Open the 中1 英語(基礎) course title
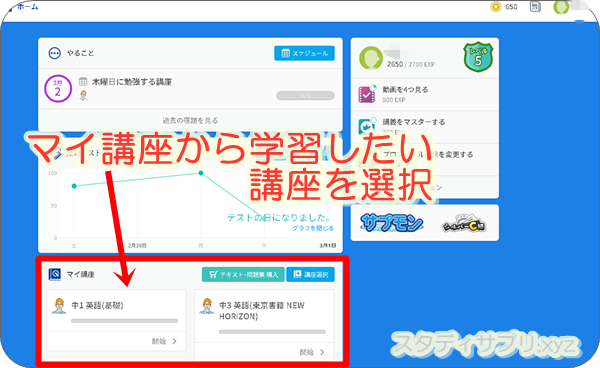600x368 pixels. tap(97, 305)
